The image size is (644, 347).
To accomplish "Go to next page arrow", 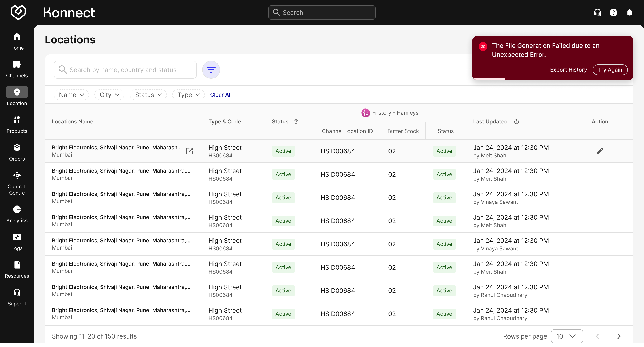I will click(619, 336).
